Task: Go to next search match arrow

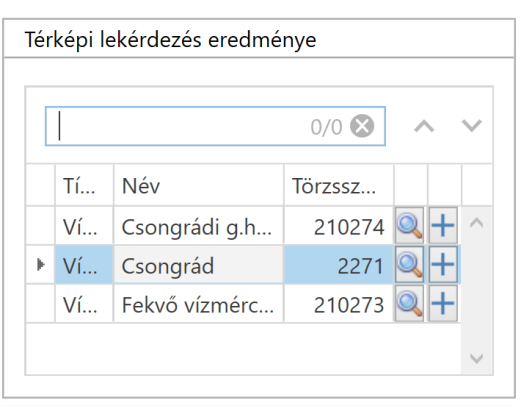Action: point(472,126)
